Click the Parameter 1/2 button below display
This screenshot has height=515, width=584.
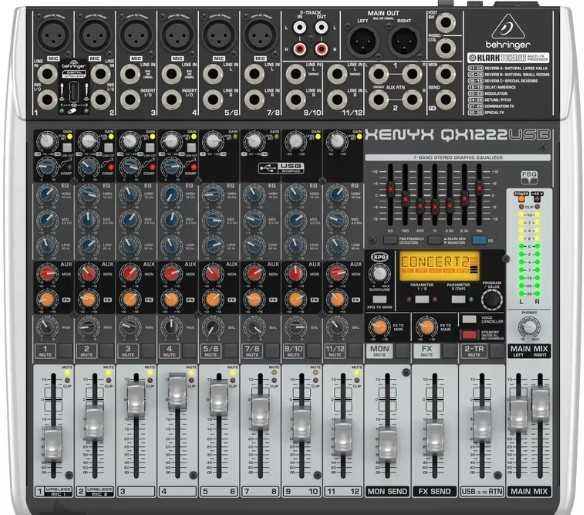coord(422,299)
